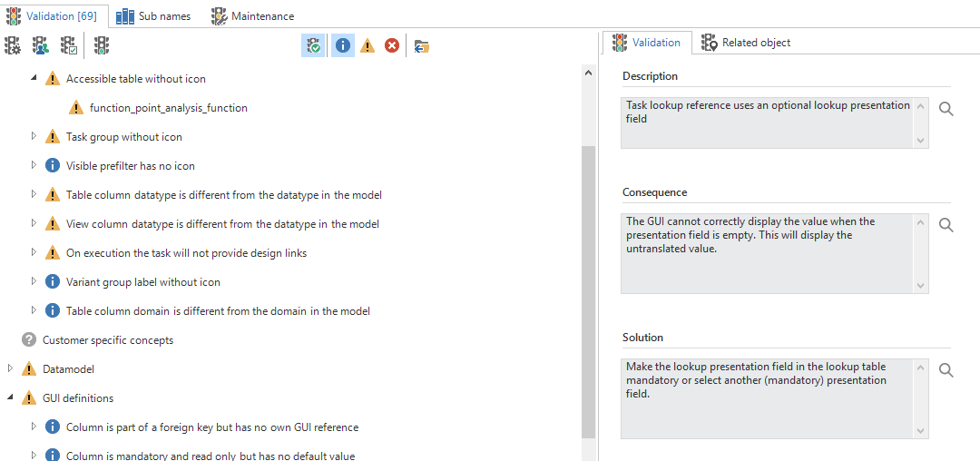Click the traffic light with checkbox icon
The image size is (980, 461).
(x=69, y=45)
